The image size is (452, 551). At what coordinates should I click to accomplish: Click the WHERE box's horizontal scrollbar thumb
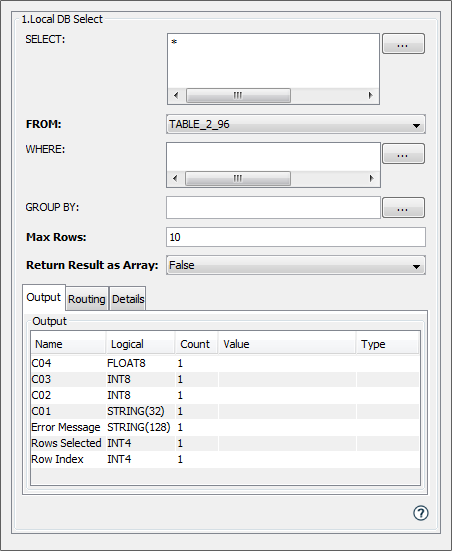point(238,179)
